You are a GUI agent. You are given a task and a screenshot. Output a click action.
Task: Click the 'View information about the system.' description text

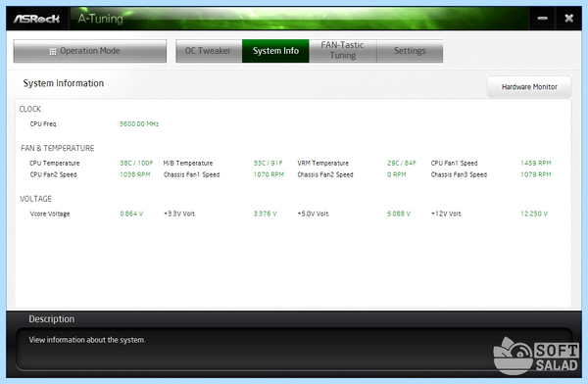[x=87, y=340]
